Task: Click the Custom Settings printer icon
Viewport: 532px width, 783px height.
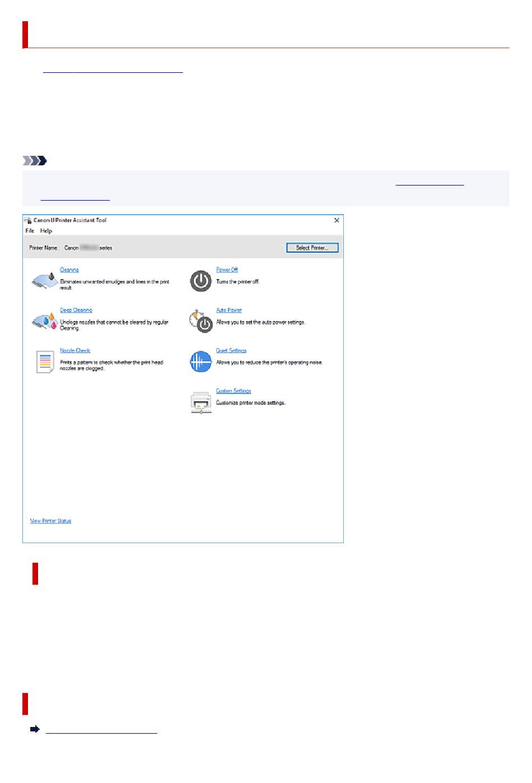Action: [x=200, y=403]
